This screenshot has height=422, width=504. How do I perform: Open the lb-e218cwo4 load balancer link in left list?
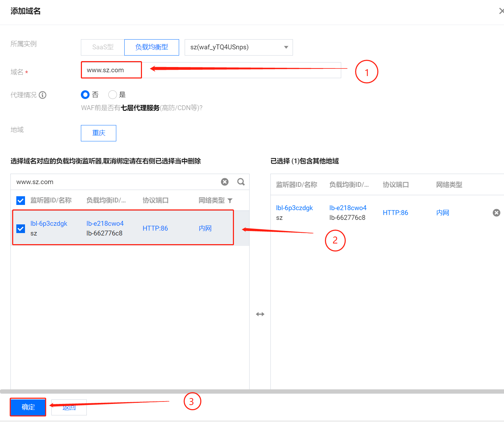pyautogui.click(x=105, y=223)
